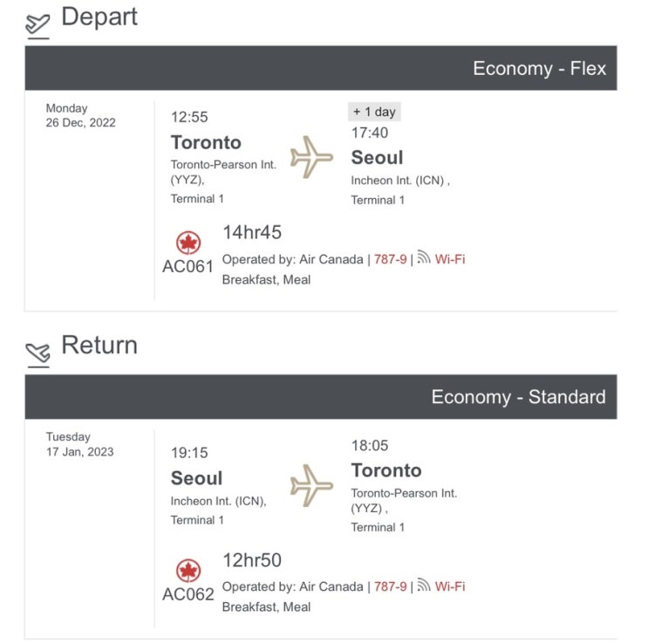Click the AC061 flight number
This screenshot has width=648, height=644.
pyautogui.click(x=188, y=267)
